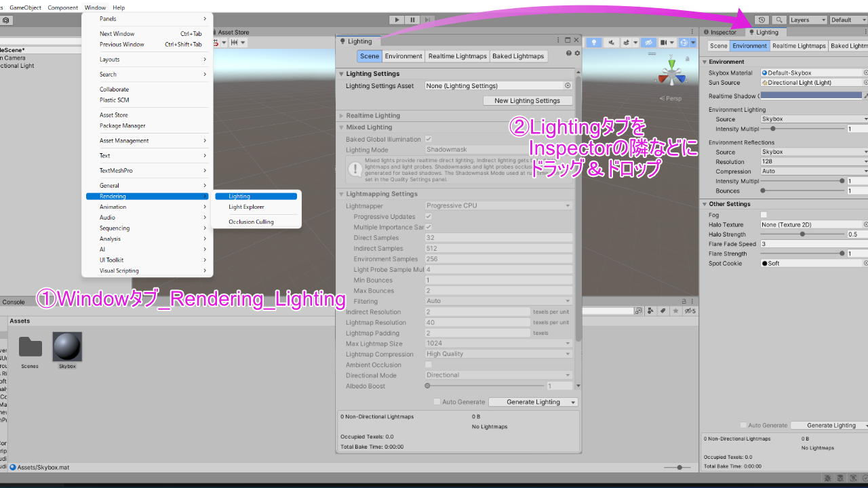Screen dimensions: 868x488
Task: Toggle the Gizmos sphere icon
Action: click(684, 43)
